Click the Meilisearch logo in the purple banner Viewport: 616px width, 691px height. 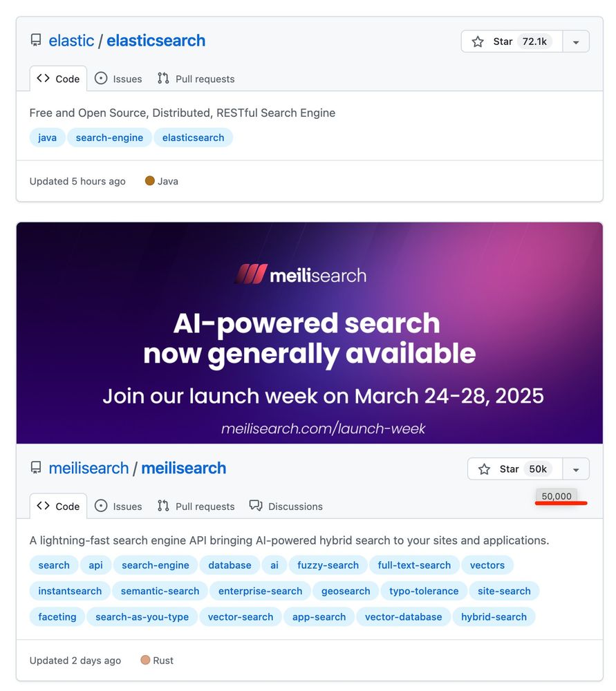(304, 274)
